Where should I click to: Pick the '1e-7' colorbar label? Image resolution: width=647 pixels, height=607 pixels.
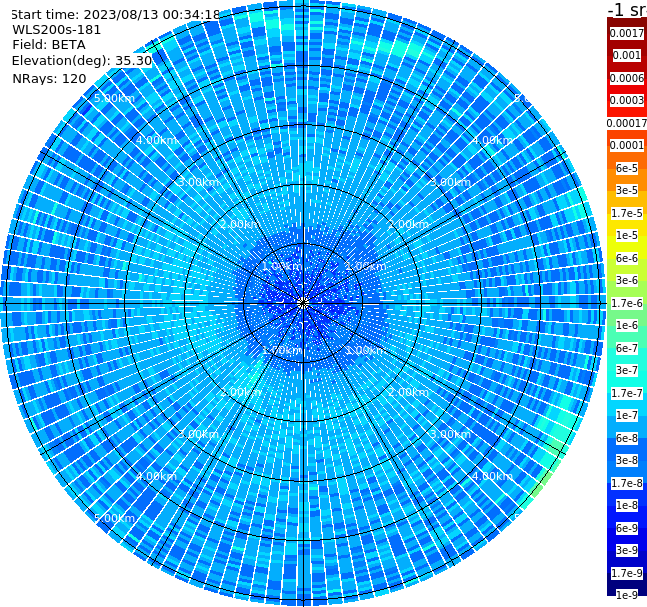(627, 415)
